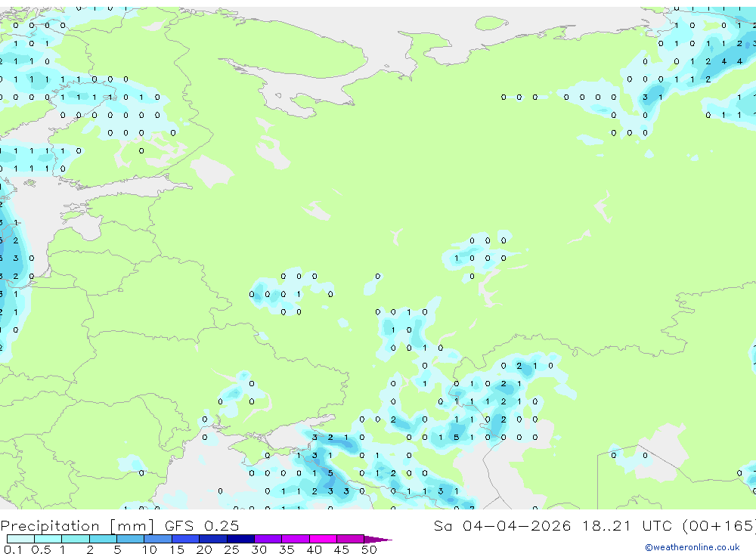Click the legend value '15'
Screen dimensions: 756x554
[176, 549]
